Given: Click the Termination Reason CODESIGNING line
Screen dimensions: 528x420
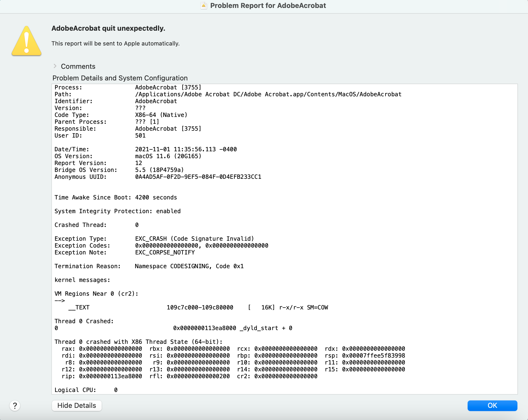Looking at the screenshot, I should pos(149,266).
